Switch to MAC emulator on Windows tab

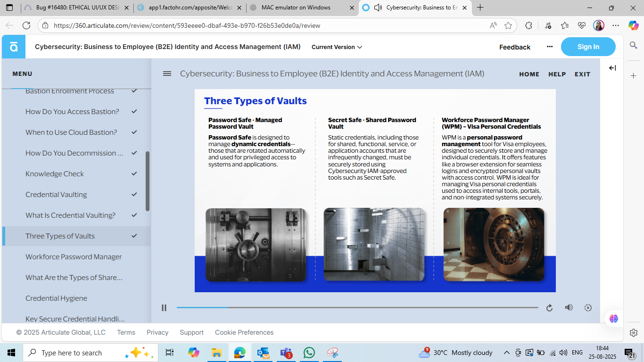pos(302,8)
